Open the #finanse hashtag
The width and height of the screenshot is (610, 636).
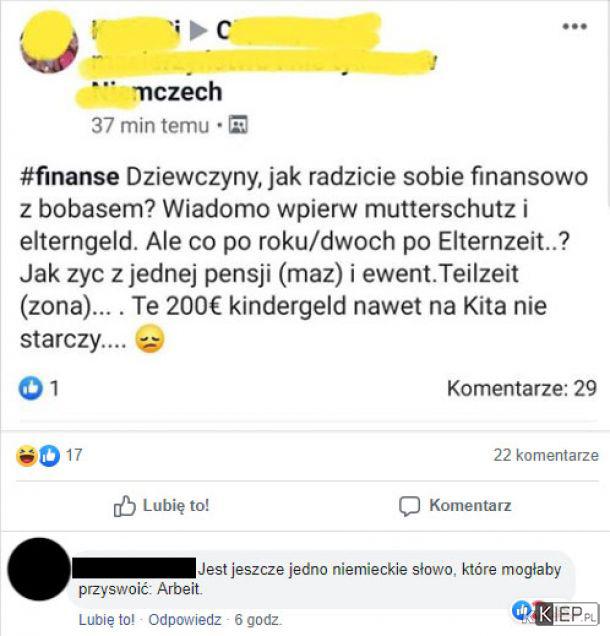(69, 177)
